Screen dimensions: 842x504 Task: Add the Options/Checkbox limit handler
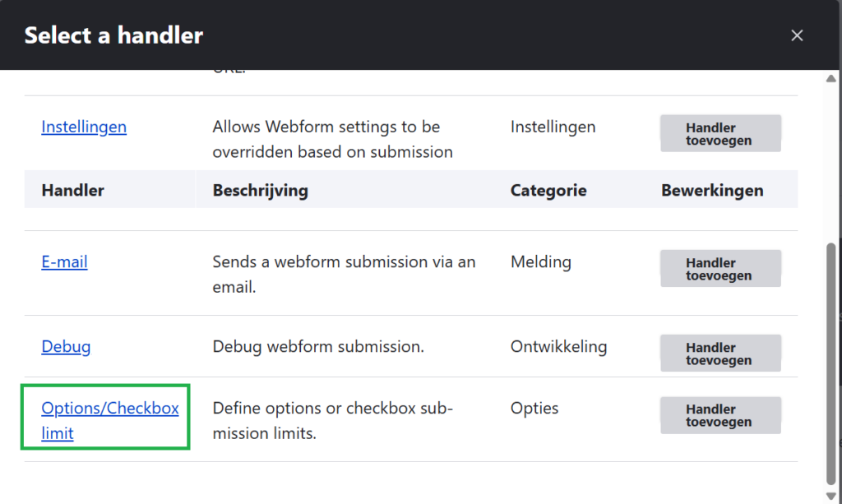[x=720, y=415]
